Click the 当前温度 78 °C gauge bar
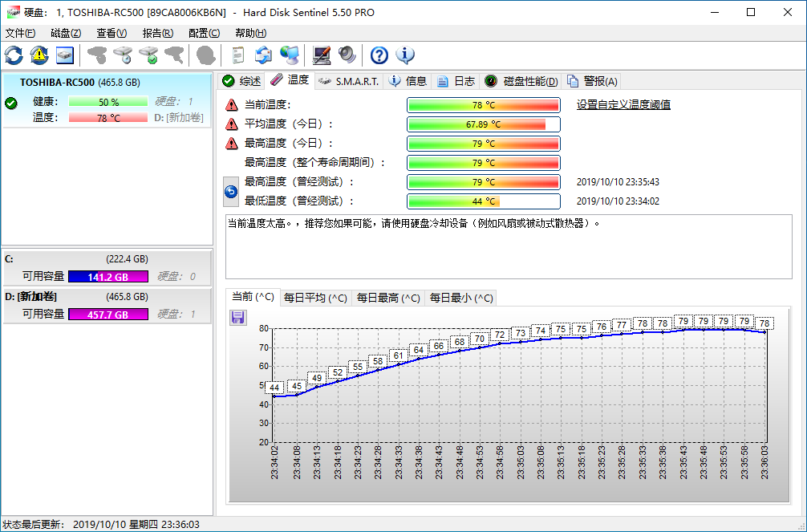This screenshot has width=807, height=532. click(483, 105)
